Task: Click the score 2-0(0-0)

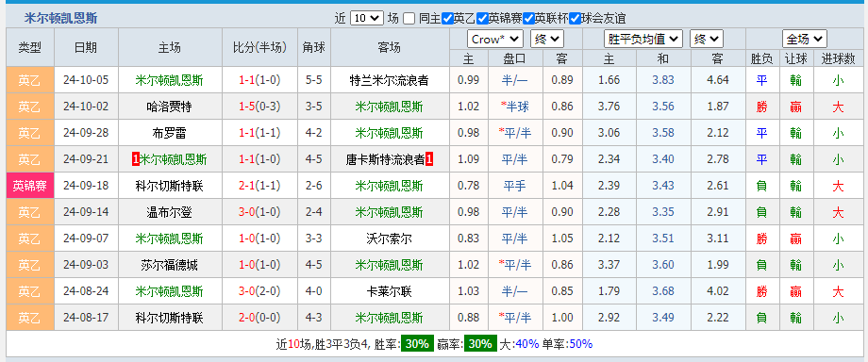Action: (x=259, y=319)
